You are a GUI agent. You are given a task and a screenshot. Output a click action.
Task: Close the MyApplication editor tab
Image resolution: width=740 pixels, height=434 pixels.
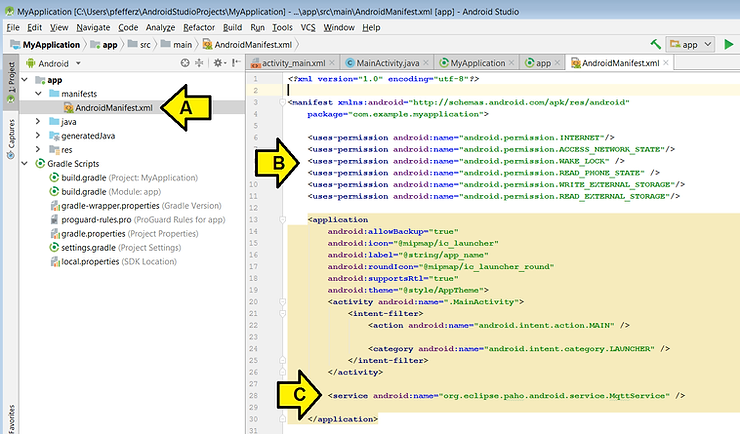point(512,63)
